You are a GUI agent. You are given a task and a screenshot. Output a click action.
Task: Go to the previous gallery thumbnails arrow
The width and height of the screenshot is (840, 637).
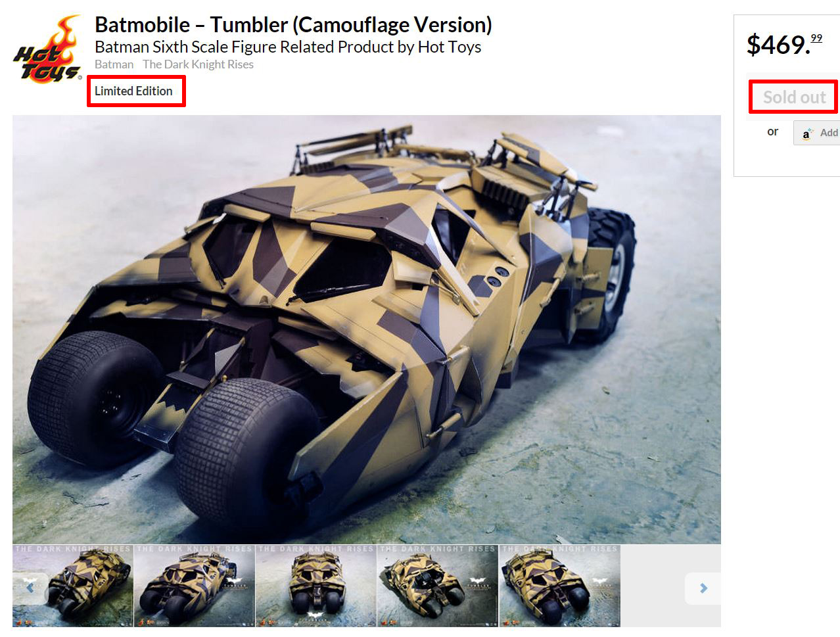[x=30, y=588]
